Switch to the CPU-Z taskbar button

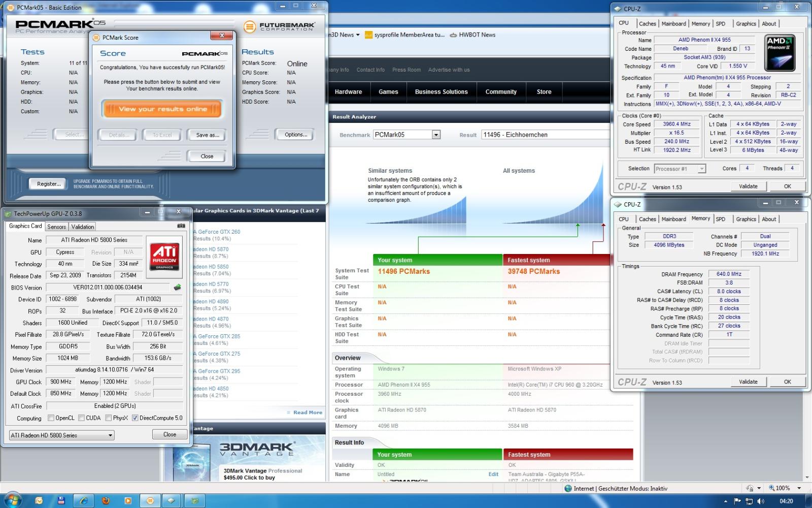pyautogui.click(x=172, y=500)
